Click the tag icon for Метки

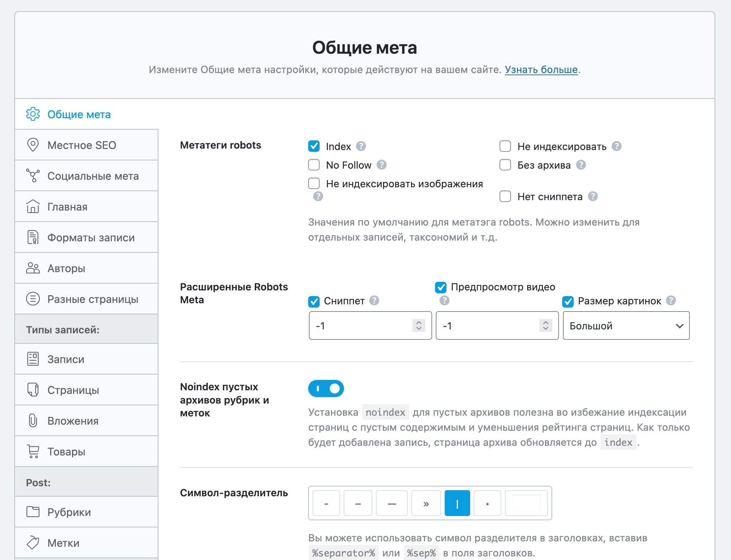point(33,543)
